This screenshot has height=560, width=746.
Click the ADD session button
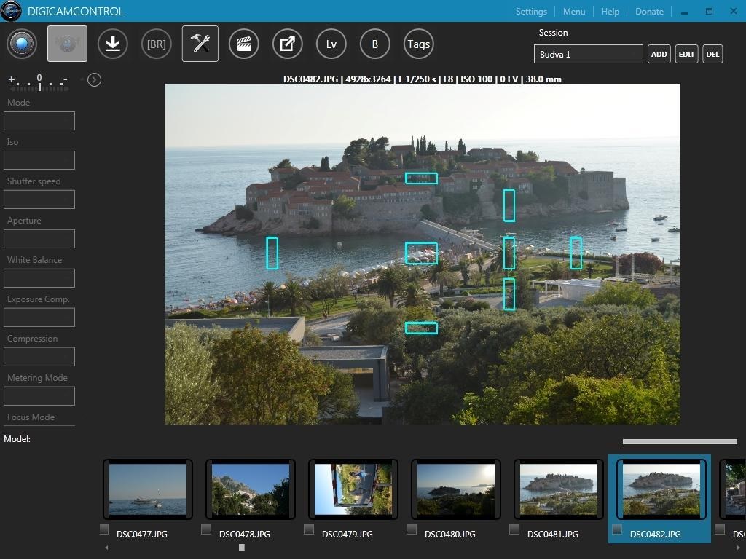coord(659,54)
